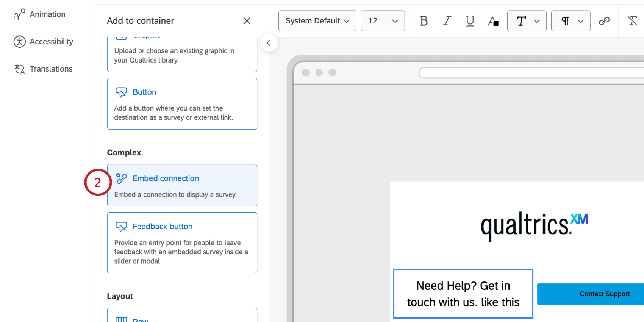Open the System Default font dropdown
The image size is (644, 322).
[317, 21]
